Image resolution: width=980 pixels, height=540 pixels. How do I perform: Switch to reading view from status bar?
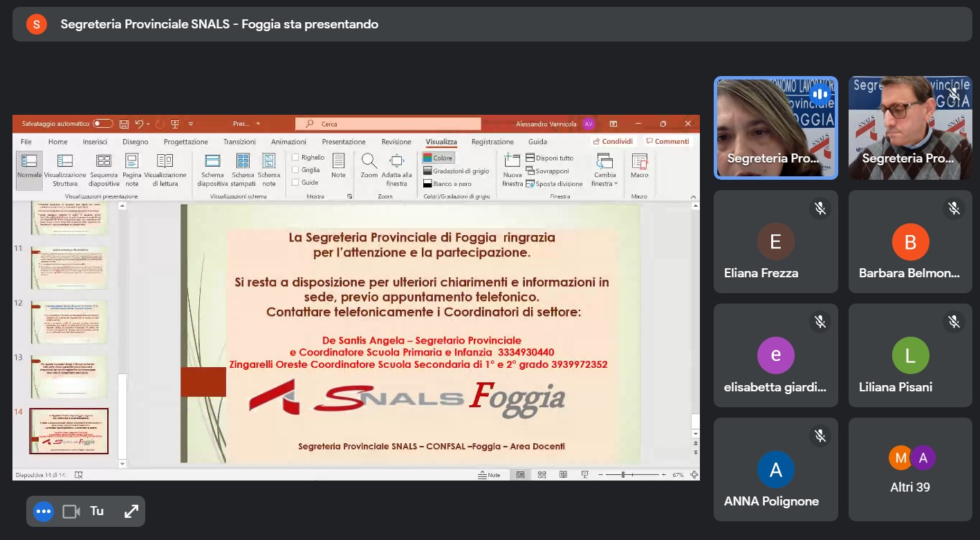pyautogui.click(x=564, y=475)
